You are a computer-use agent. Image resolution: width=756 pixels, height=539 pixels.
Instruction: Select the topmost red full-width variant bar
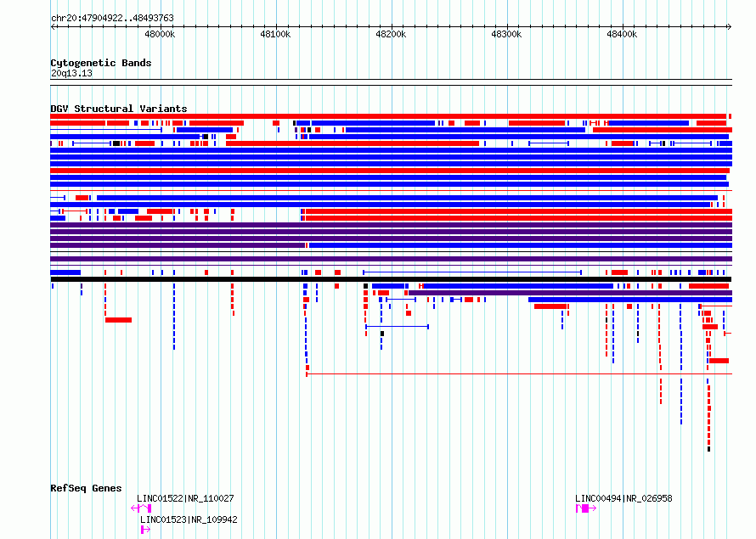[x=388, y=116]
